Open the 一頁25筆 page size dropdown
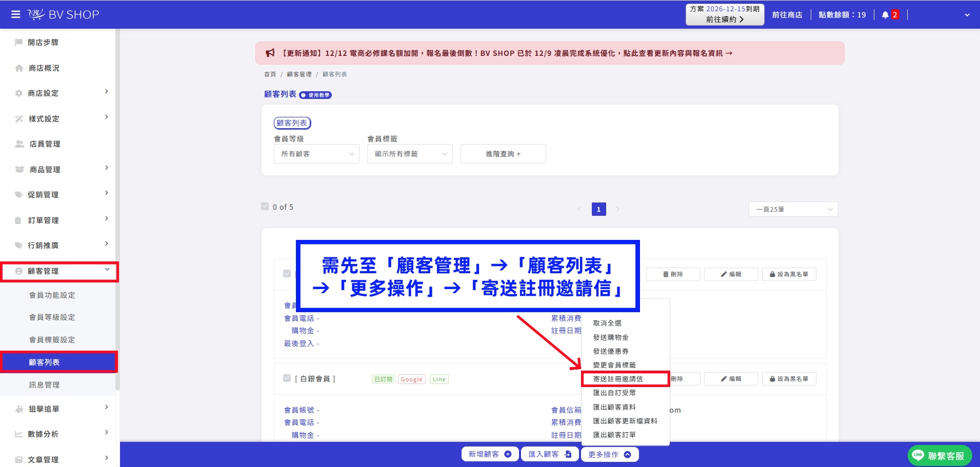This screenshot has height=467, width=980. click(x=793, y=209)
